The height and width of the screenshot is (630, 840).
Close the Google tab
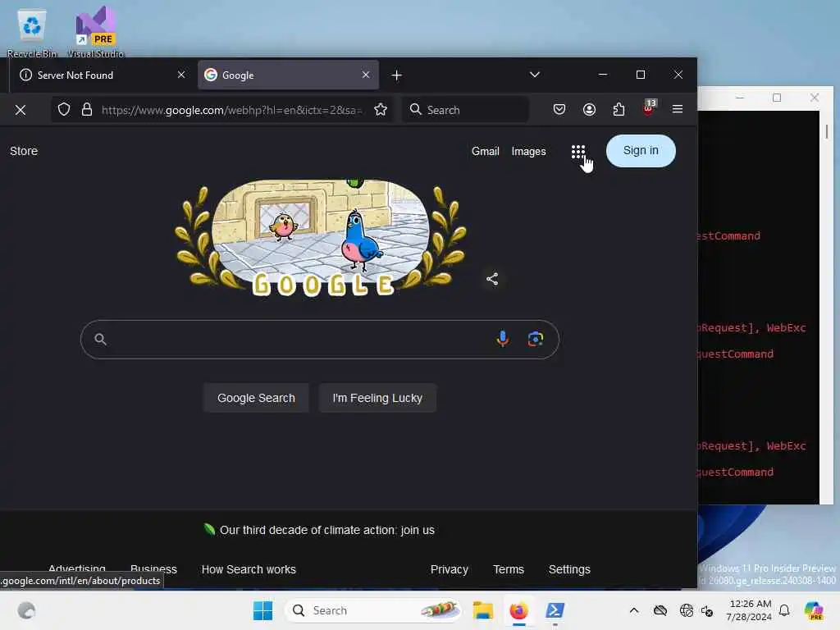click(365, 75)
